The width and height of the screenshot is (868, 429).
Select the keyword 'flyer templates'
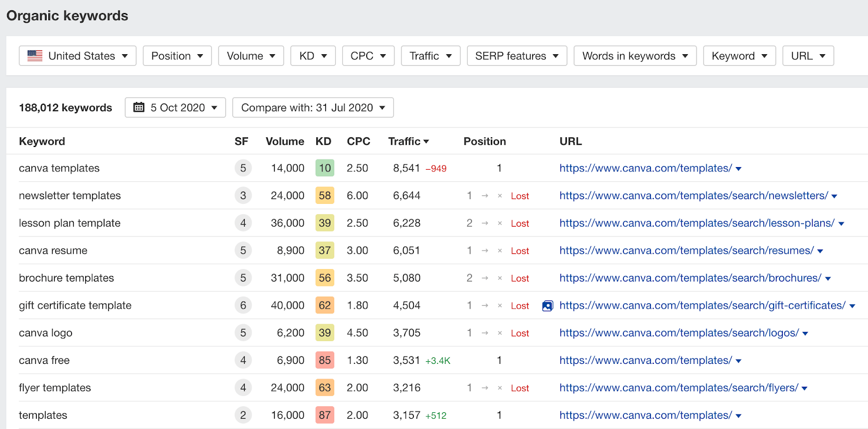[x=55, y=388]
